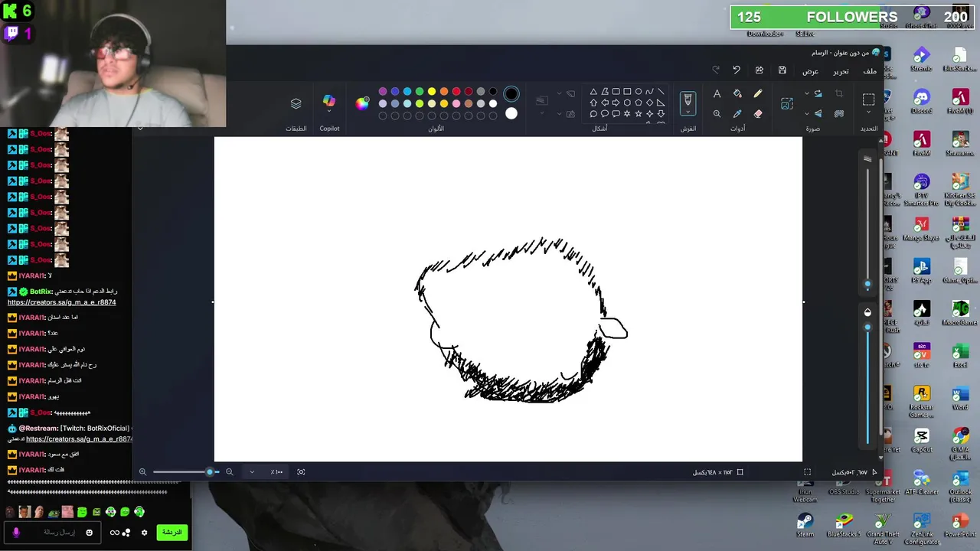This screenshot has height=551, width=980.
Task: Click the chat message input field
Action: (x=53, y=533)
